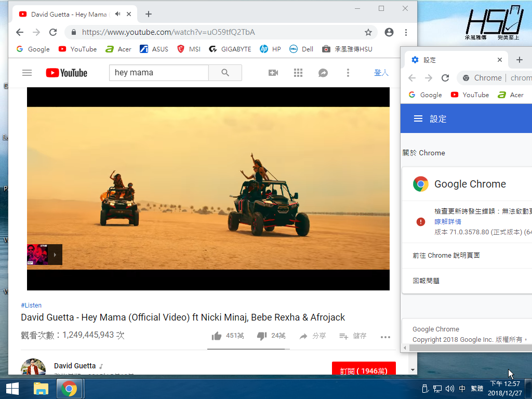Click forward arrow in YouTube window
The width and height of the screenshot is (532, 399).
tap(36, 32)
